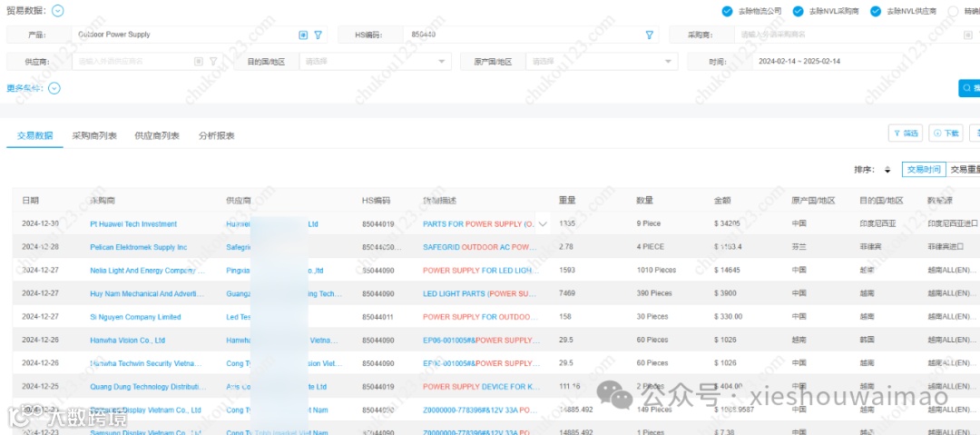Sort by 交易重量 option
Image resolution: width=980 pixels, height=435 pixels.
point(965,170)
